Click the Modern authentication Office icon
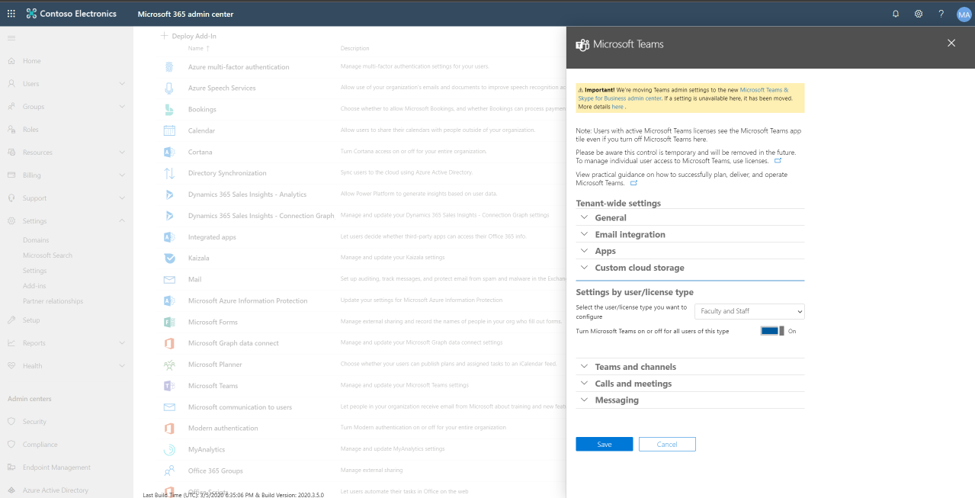The image size is (975, 498). (x=169, y=428)
